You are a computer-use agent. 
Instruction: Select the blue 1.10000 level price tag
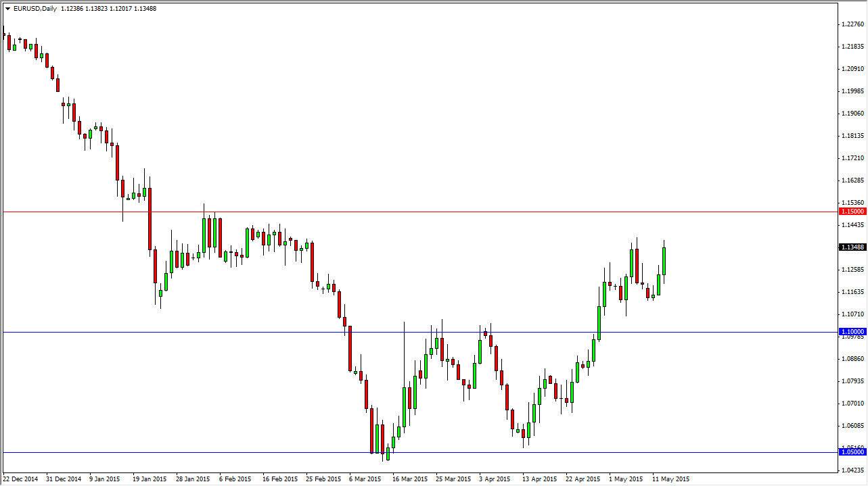(852, 332)
